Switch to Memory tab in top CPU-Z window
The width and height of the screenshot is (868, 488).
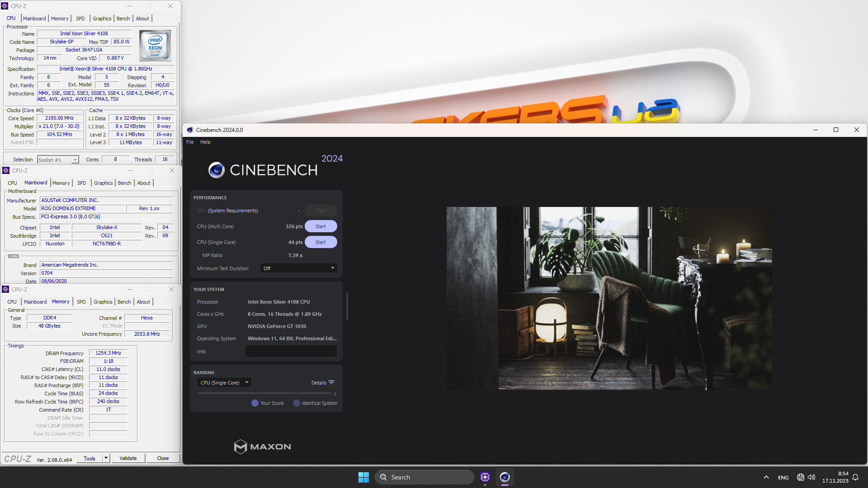pos(60,19)
